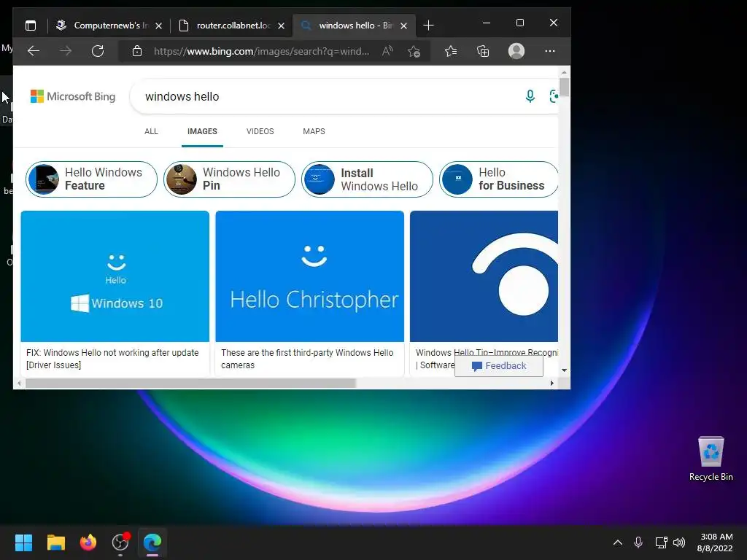Open the Windows Hello eye image result
The height and width of the screenshot is (560, 747).
[x=484, y=276]
